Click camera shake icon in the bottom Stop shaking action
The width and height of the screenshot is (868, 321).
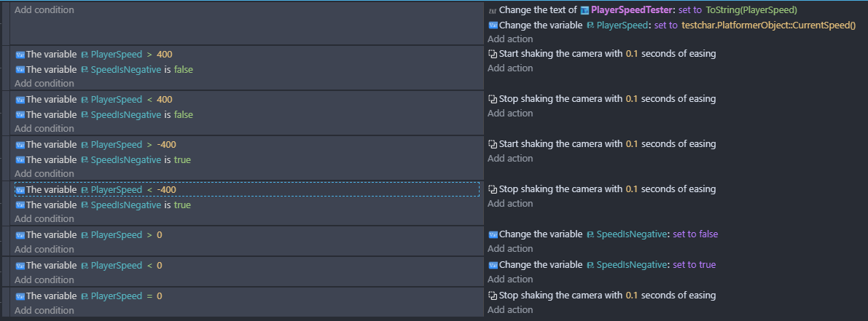coord(493,296)
